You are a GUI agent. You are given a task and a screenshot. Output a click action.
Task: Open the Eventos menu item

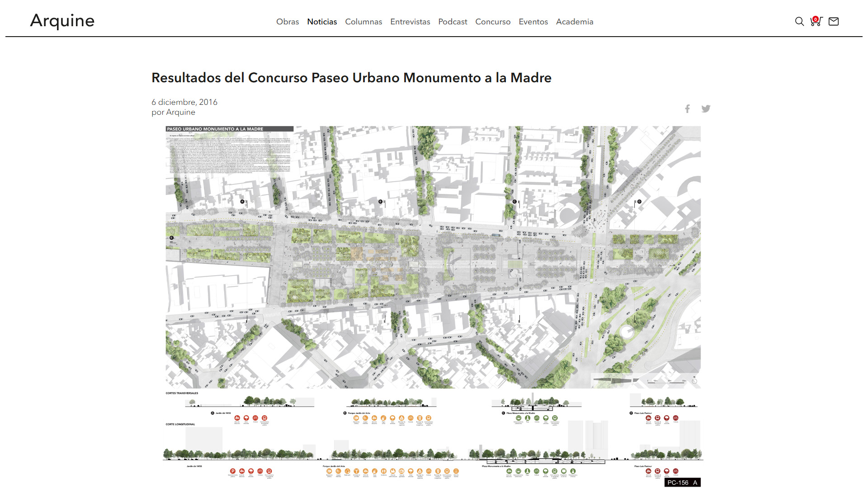click(533, 22)
